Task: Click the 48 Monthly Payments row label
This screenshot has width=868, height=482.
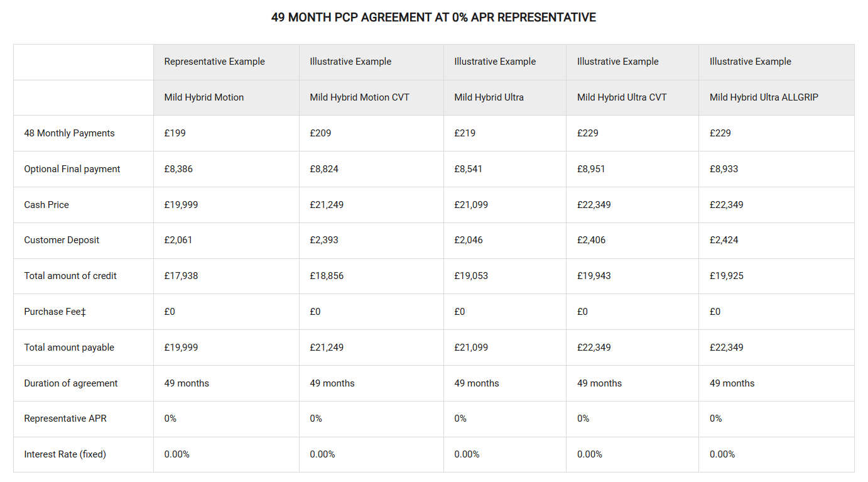Action: [69, 133]
